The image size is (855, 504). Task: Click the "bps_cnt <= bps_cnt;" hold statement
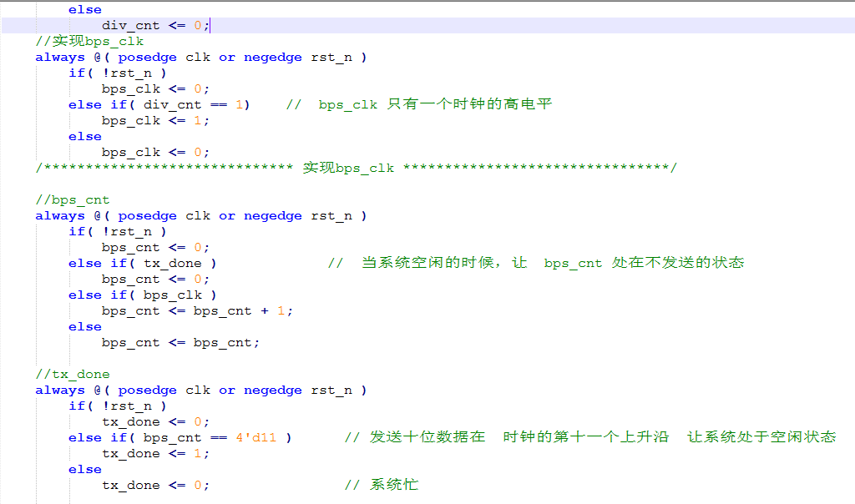click(x=180, y=343)
